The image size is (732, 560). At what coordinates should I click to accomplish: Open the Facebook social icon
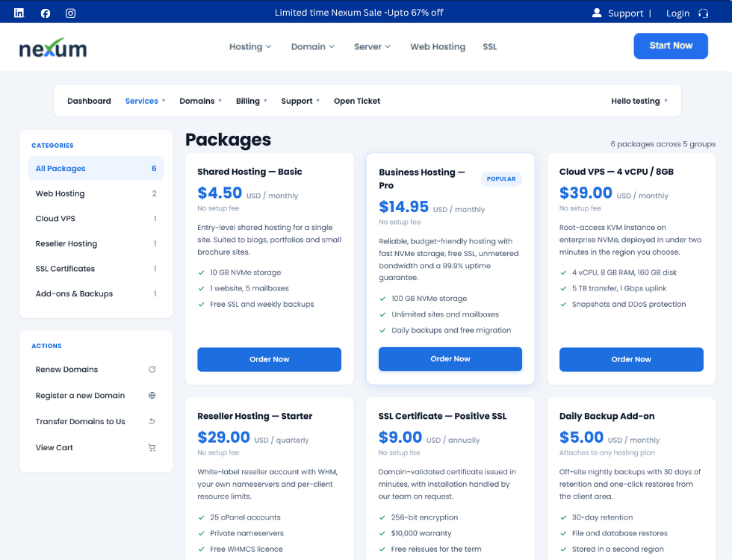tap(46, 13)
